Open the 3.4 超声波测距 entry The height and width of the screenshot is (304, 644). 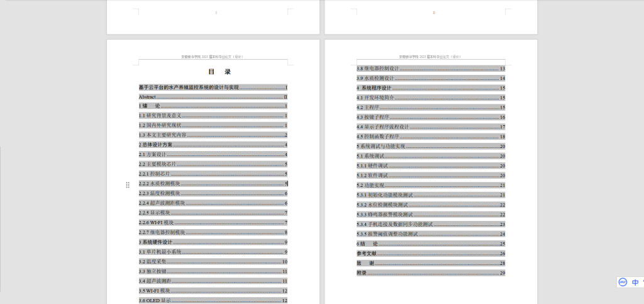click(155, 281)
